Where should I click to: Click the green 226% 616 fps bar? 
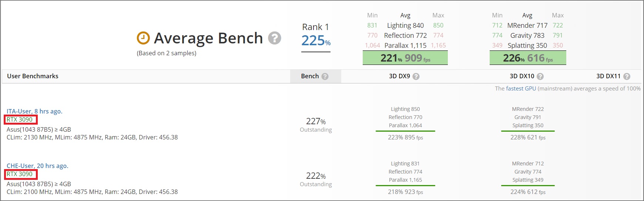click(x=528, y=58)
